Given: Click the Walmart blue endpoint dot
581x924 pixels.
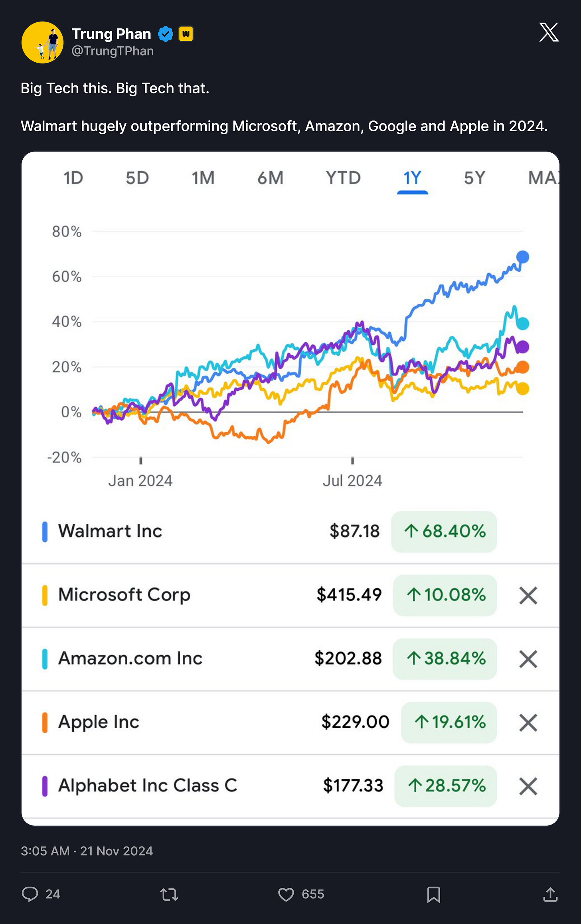Looking at the screenshot, I should (x=522, y=257).
